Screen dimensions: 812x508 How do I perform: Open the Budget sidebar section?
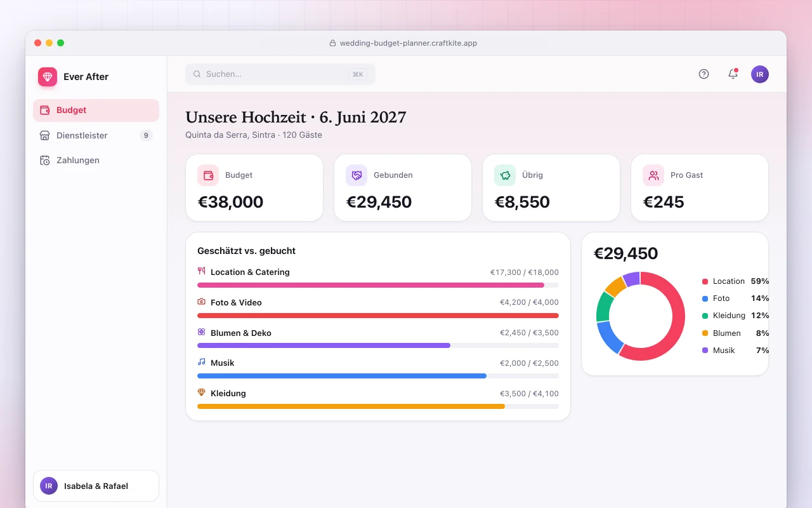(96, 110)
